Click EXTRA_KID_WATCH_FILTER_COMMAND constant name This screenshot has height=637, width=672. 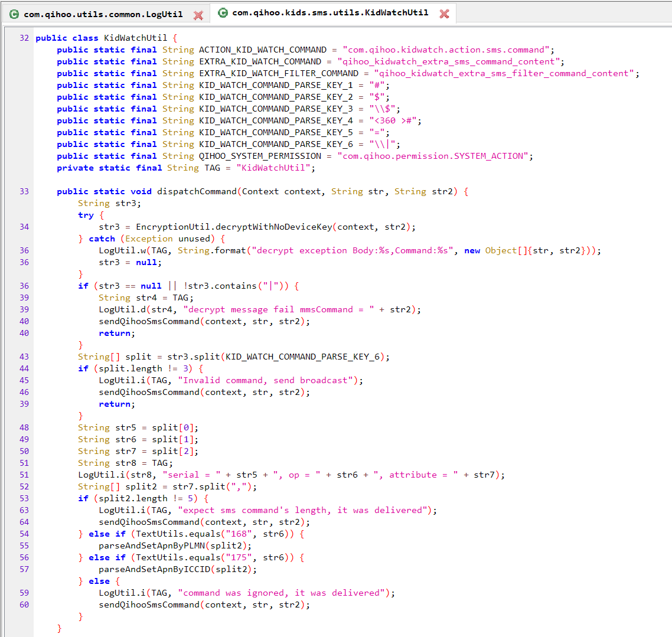(x=279, y=73)
